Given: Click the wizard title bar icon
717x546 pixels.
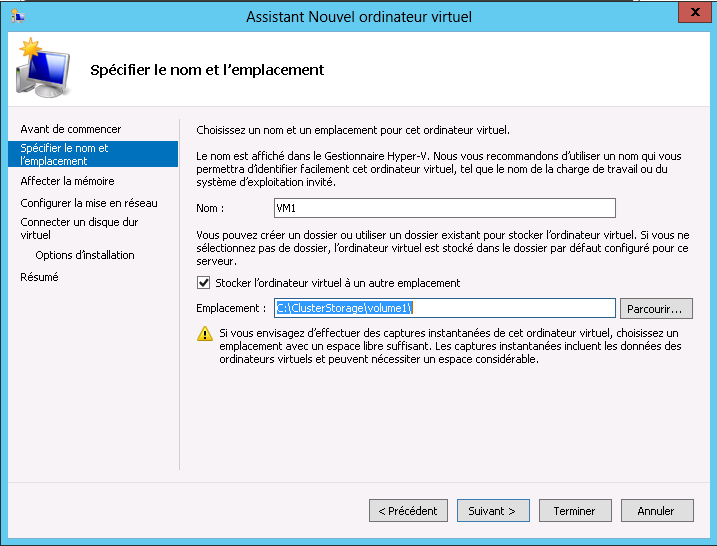Looking at the screenshot, I should click(x=17, y=16).
